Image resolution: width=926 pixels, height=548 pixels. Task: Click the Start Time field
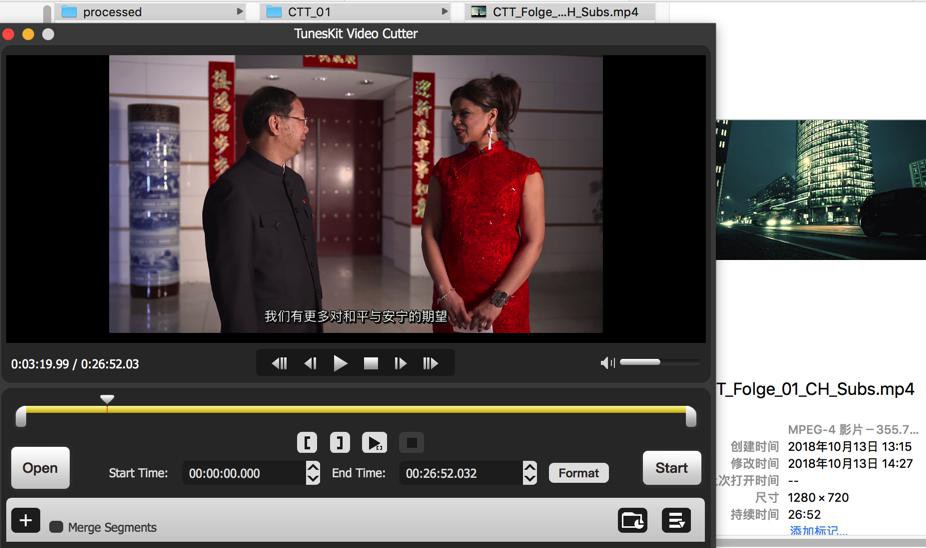click(x=244, y=473)
